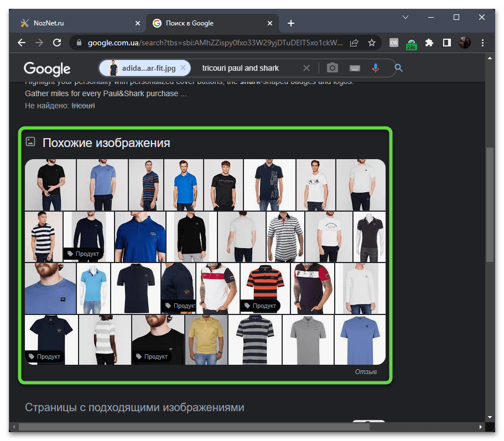Open the yellow polo shirt thumbnail
Screen dimensions: 504x441
[206, 339]
